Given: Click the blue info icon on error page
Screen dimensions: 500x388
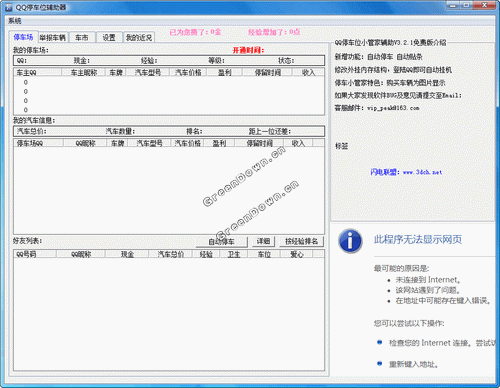Looking at the screenshot, I should pos(350,240).
